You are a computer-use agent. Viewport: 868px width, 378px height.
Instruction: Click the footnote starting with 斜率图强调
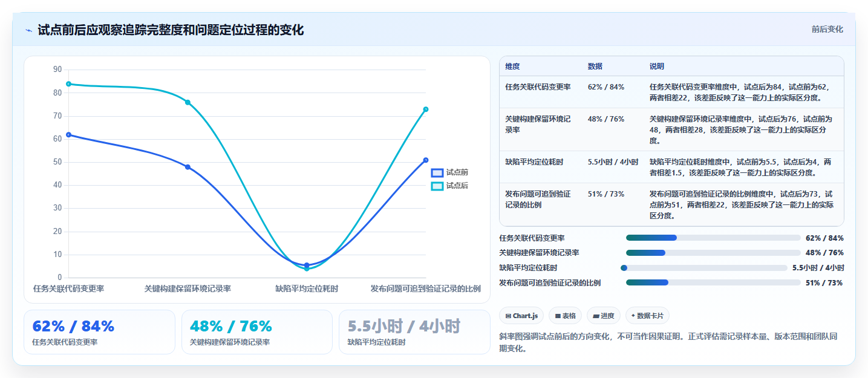[x=668, y=342]
